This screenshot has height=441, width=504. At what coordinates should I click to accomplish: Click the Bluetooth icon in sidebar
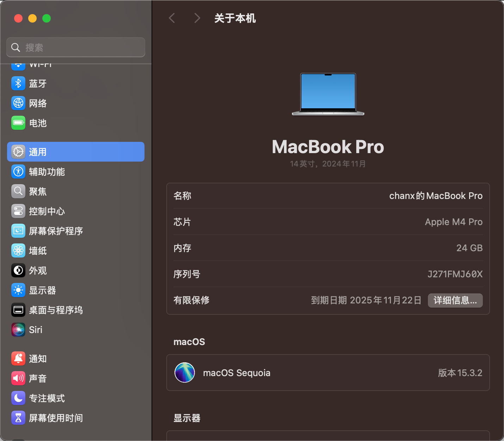tap(18, 84)
